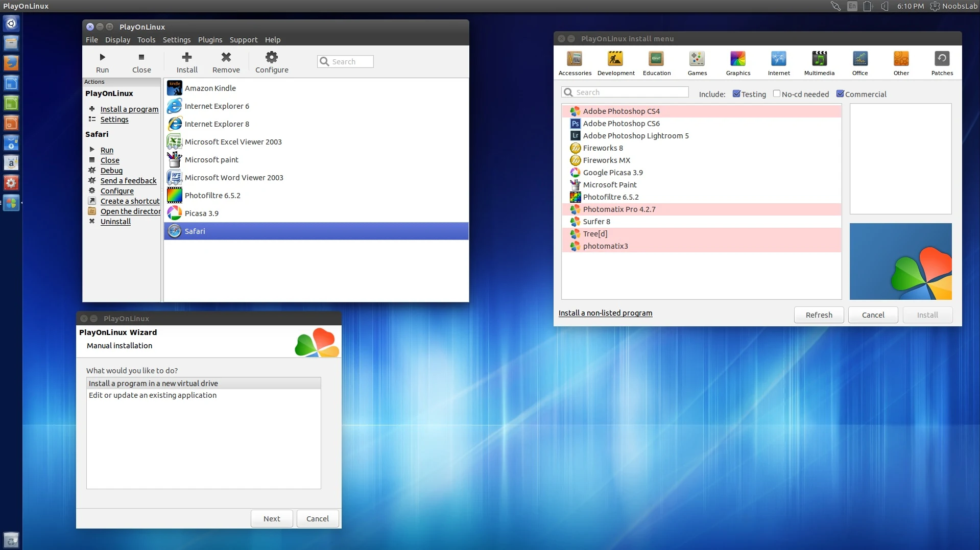
Task: Select Microsoft Excel Viewer 2003 entry
Action: coord(316,142)
